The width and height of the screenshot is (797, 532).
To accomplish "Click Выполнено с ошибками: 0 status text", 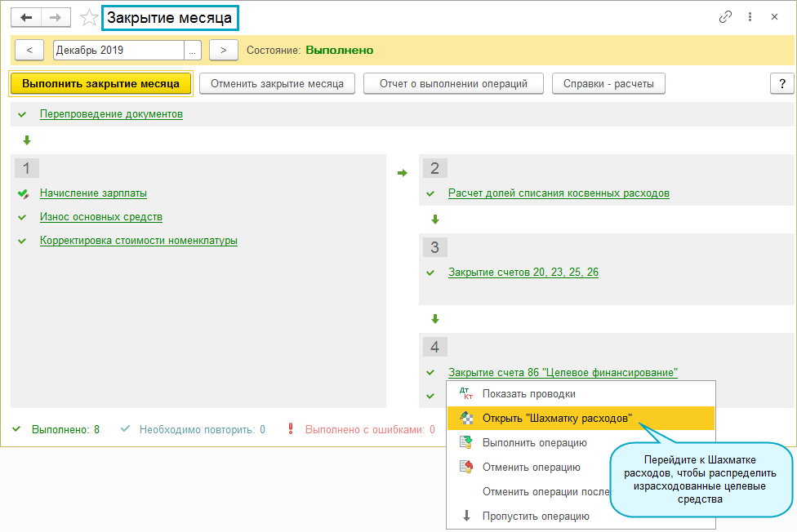I will [x=370, y=430].
